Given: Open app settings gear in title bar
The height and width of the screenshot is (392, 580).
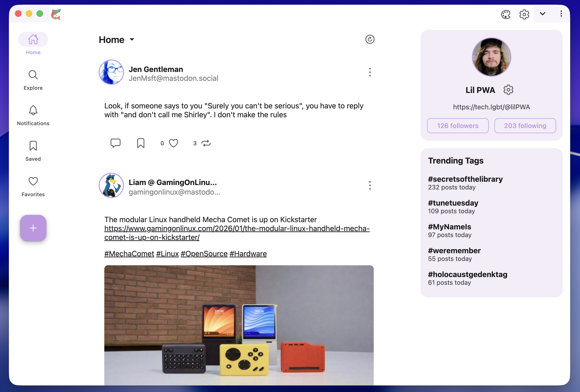Looking at the screenshot, I should click(x=524, y=14).
